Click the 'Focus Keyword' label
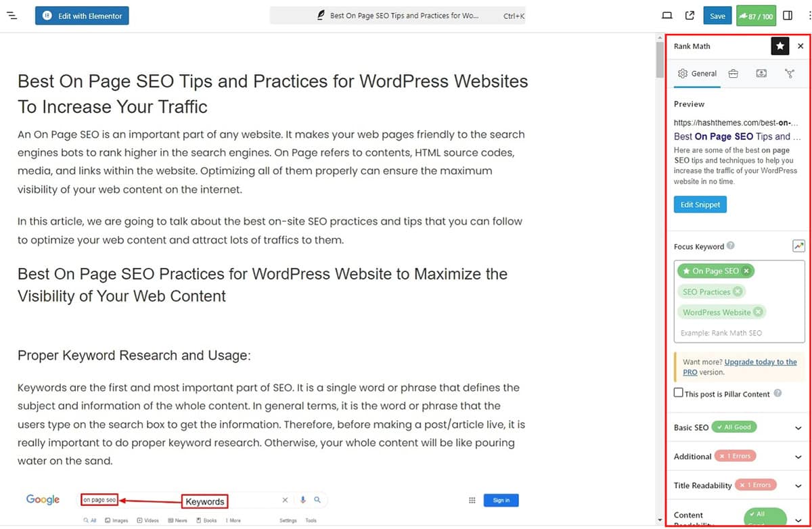Viewport: 812px width, 529px height. click(x=699, y=246)
